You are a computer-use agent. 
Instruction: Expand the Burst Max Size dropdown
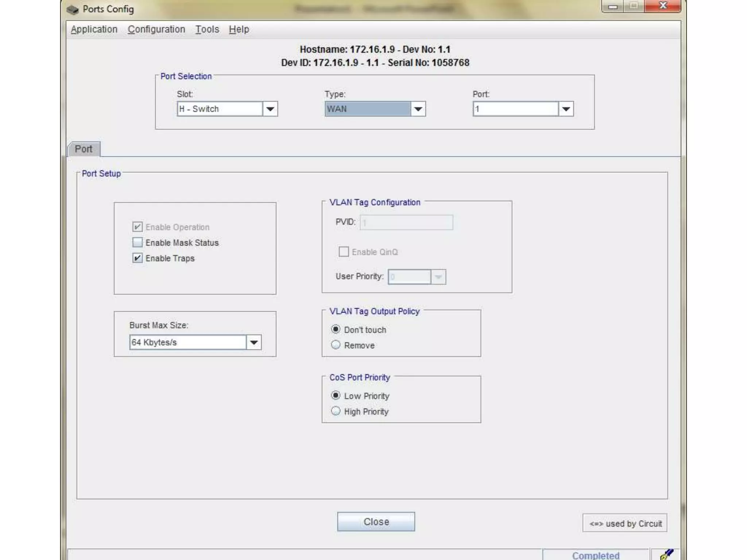254,342
